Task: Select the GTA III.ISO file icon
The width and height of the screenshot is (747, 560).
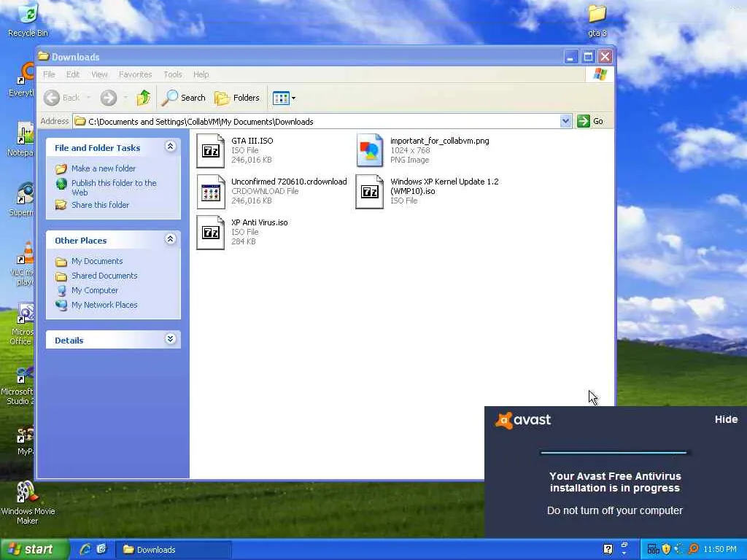Action: [211, 150]
